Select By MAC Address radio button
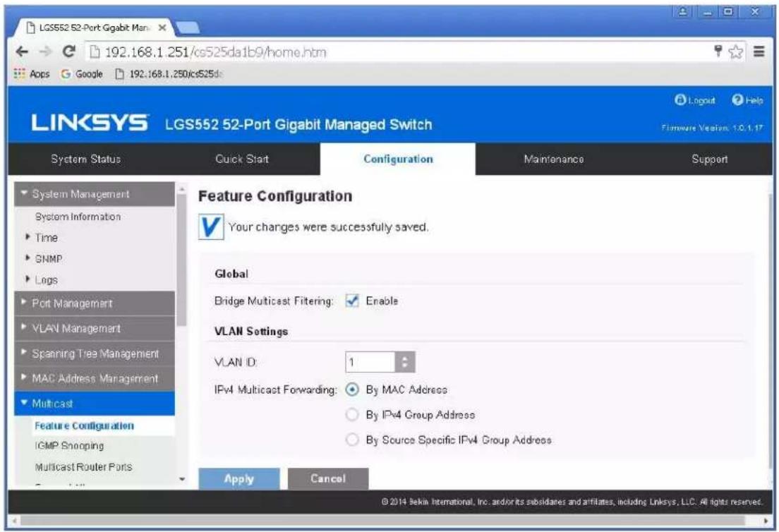 351,389
